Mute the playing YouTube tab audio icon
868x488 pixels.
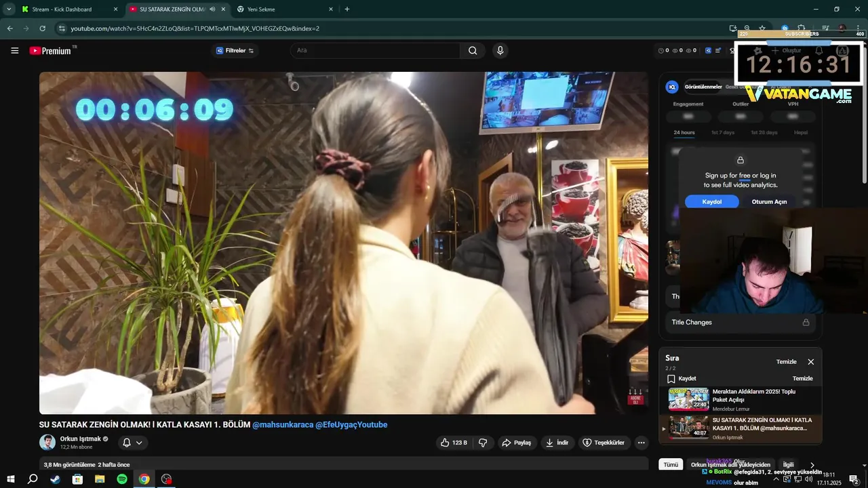click(212, 9)
